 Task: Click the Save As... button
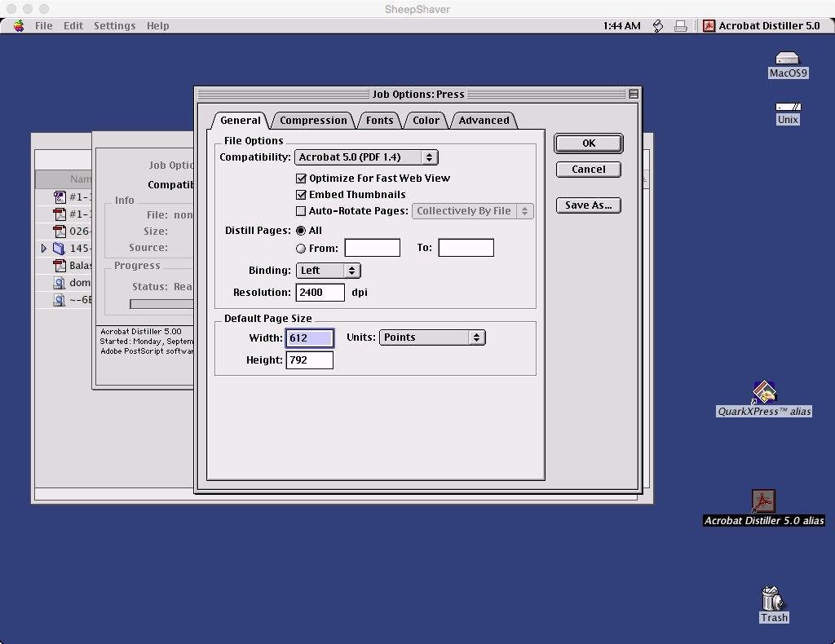pyautogui.click(x=589, y=205)
